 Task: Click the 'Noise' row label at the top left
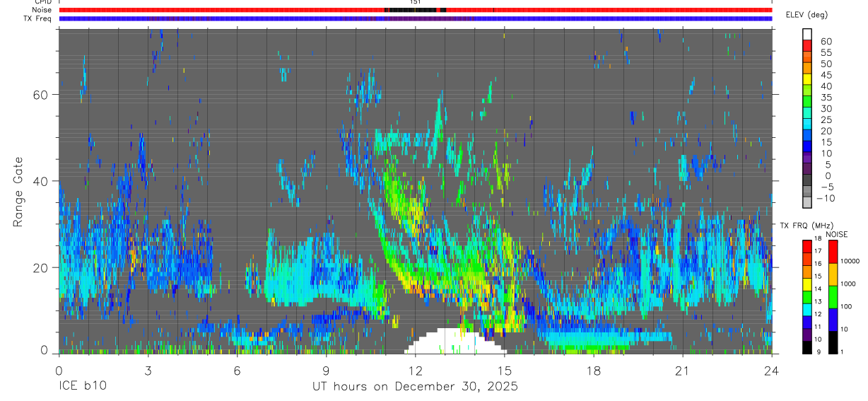tap(42, 10)
